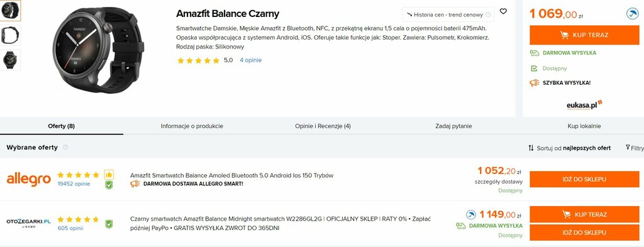Open the Opinie i Recenzje (4) tab
This screenshot has height=247, width=644.
click(x=323, y=126)
